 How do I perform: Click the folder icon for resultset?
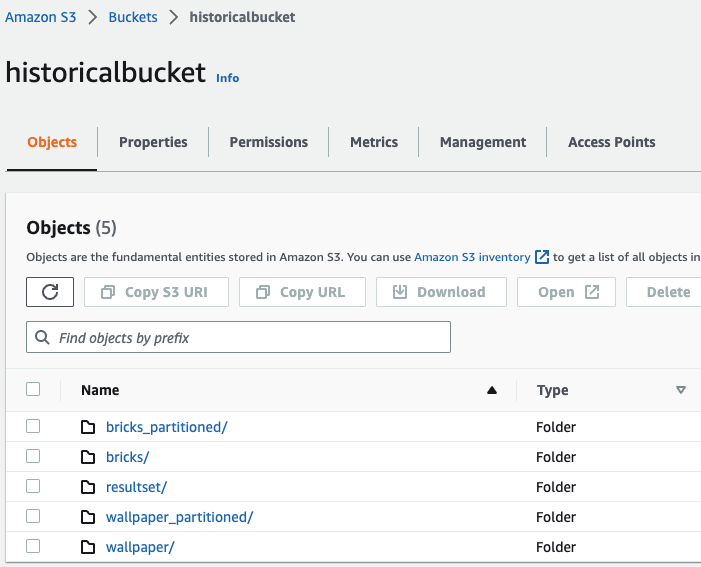click(88, 487)
